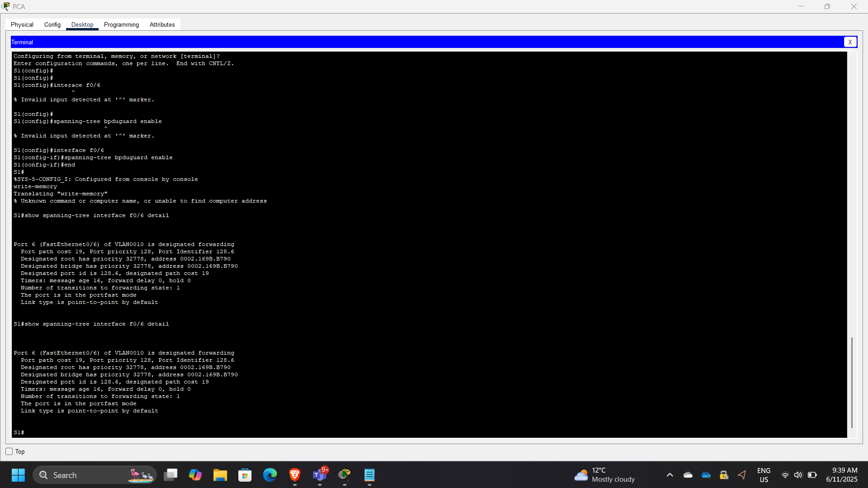This screenshot has width=868, height=488.
Task: Go to the Attributes tab
Action: click(162, 24)
